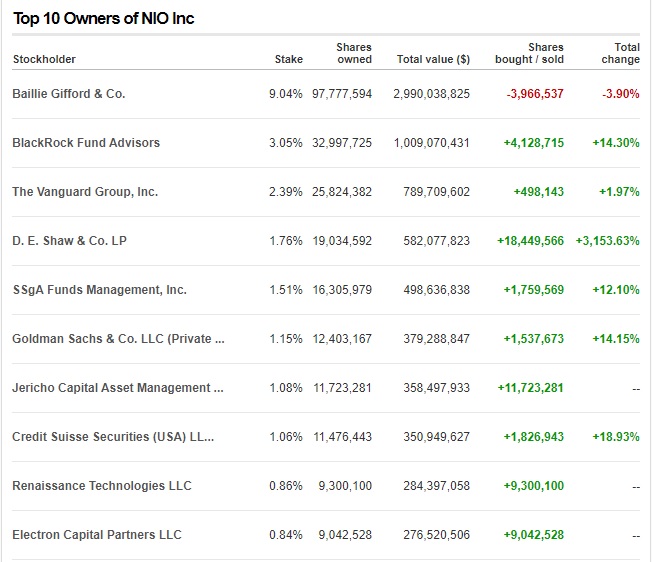Click the green +1,759,569 shares bought

534,290
